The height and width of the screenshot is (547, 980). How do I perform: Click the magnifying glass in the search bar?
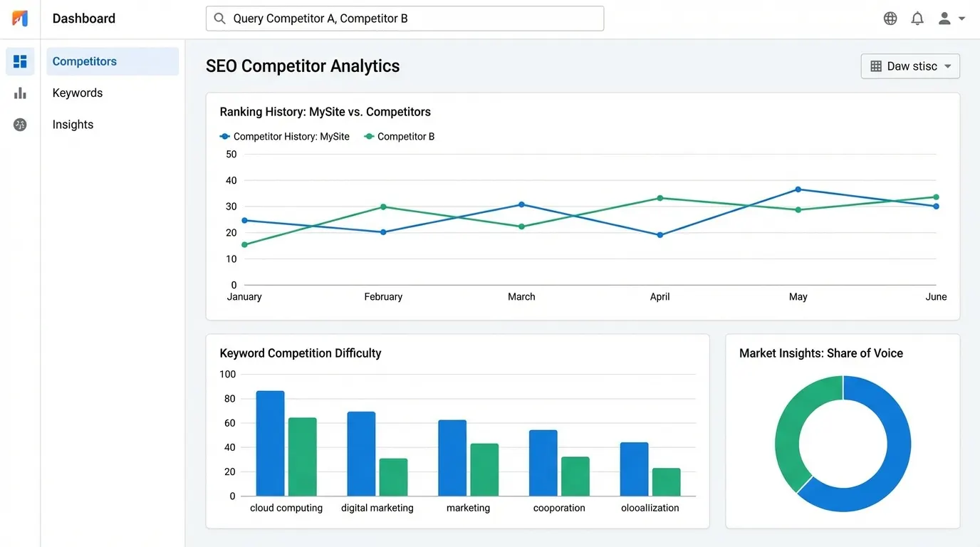tap(219, 18)
